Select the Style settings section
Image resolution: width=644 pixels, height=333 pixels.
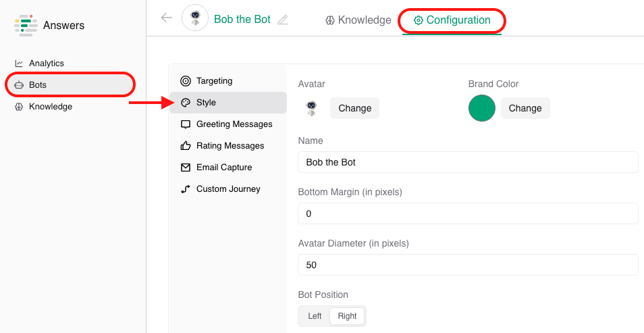click(206, 103)
